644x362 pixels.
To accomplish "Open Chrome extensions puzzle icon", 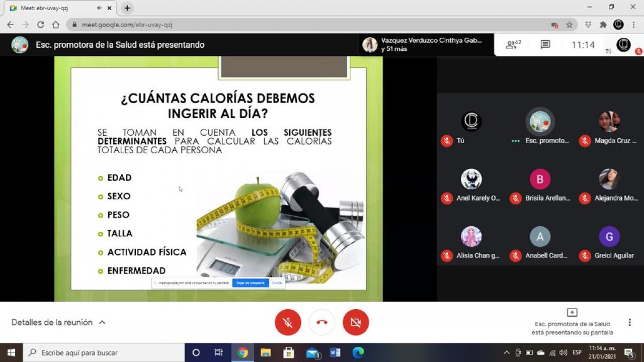I will pyautogui.click(x=603, y=25).
